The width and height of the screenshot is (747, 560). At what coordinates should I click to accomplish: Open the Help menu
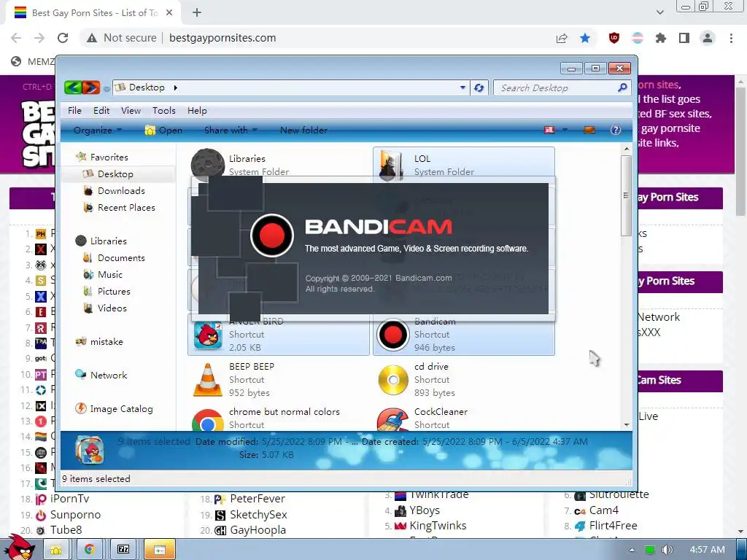[x=197, y=111]
